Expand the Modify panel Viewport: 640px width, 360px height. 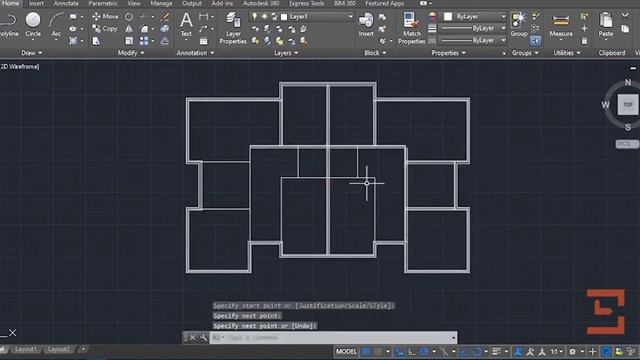pyautogui.click(x=131, y=53)
